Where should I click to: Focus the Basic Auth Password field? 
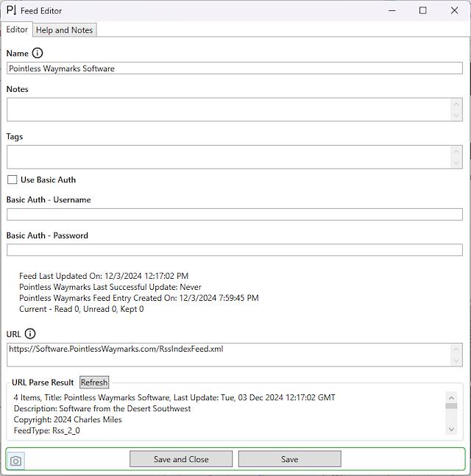[x=235, y=250]
